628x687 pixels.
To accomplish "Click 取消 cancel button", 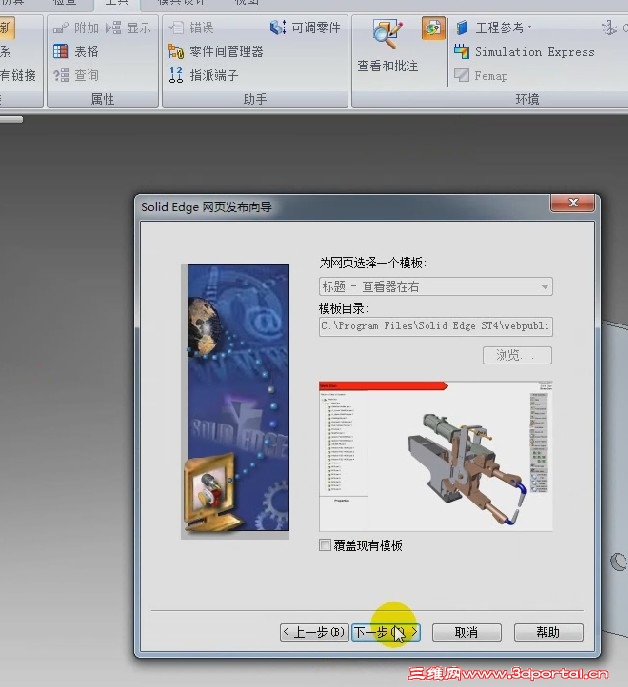I will point(467,632).
